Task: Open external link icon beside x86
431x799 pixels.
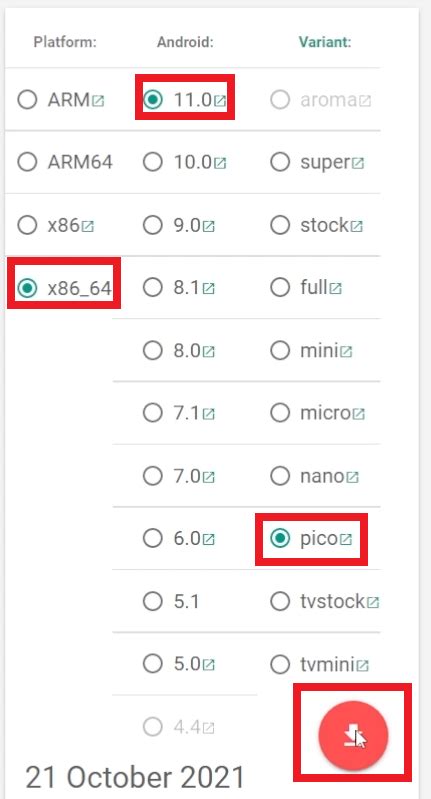Action: [88, 226]
